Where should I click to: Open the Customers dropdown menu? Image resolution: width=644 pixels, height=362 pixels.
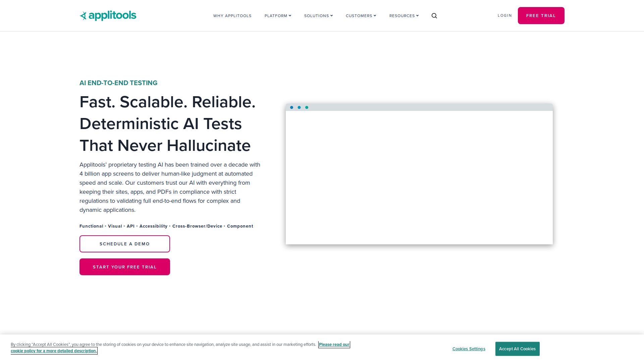click(361, 16)
